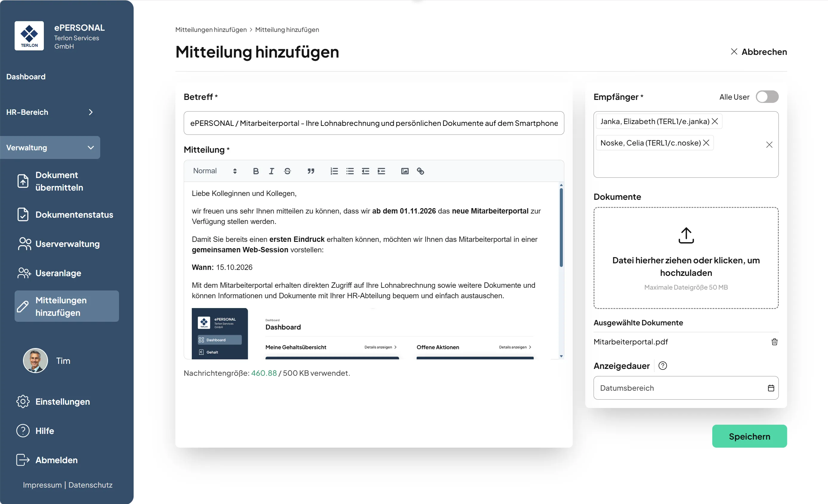Open the Impressum link
This screenshot has width=828, height=504.
point(42,485)
